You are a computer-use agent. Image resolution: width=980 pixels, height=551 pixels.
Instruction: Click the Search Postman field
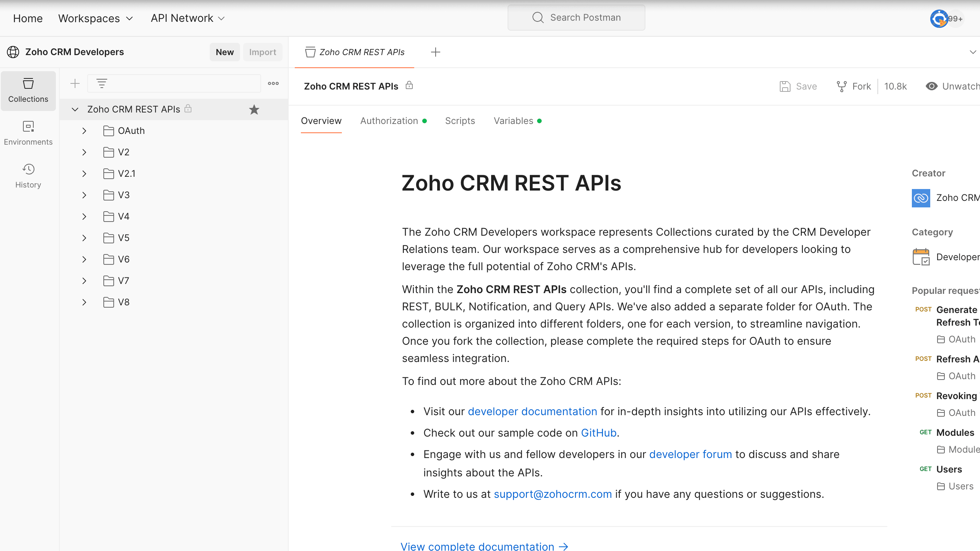tap(576, 18)
